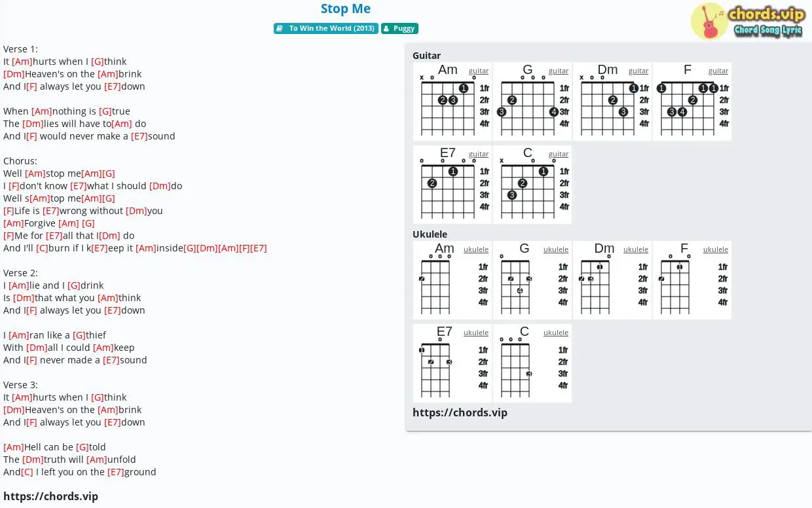This screenshot has width=812, height=508.
Task: Click ukulele link above the C chord
Action: click(x=556, y=333)
